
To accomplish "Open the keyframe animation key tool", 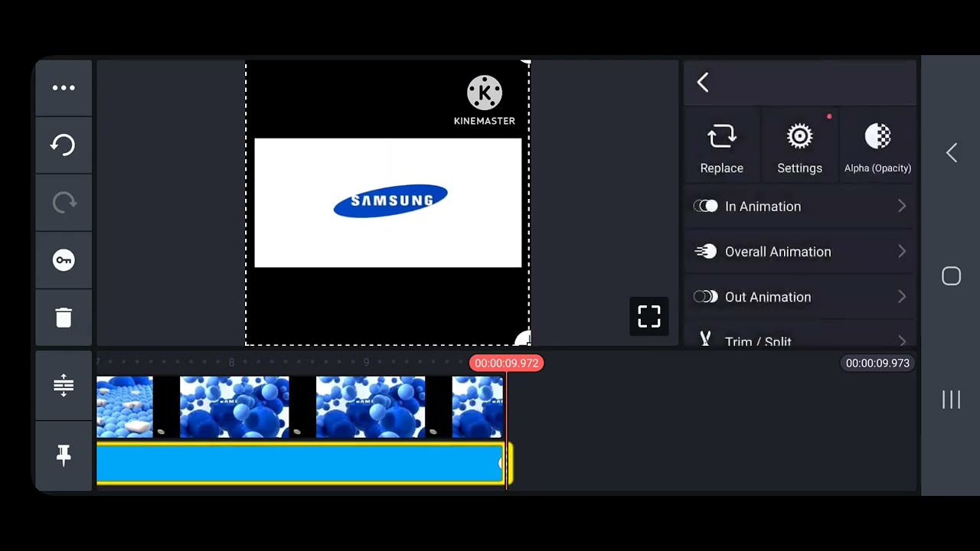I will 64,260.
